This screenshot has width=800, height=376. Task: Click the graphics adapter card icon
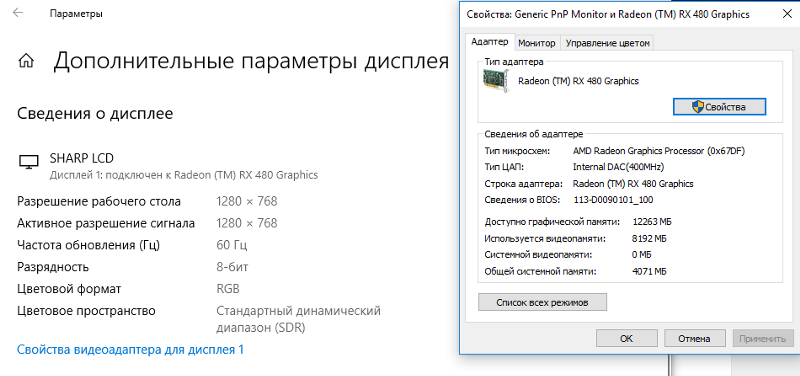click(495, 81)
